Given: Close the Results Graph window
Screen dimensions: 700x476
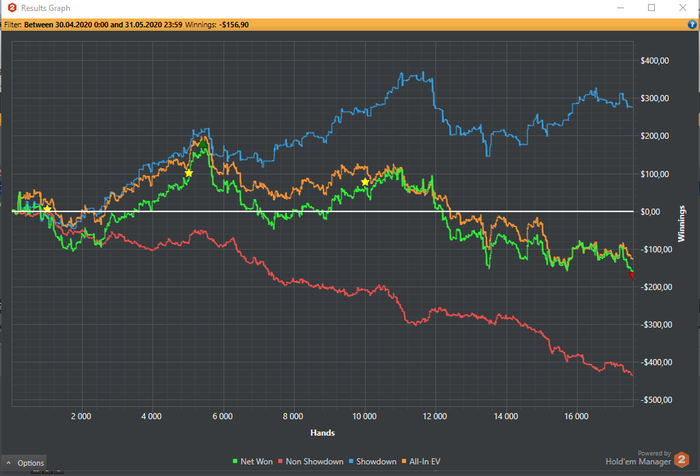Looking at the screenshot, I should pos(683,8).
